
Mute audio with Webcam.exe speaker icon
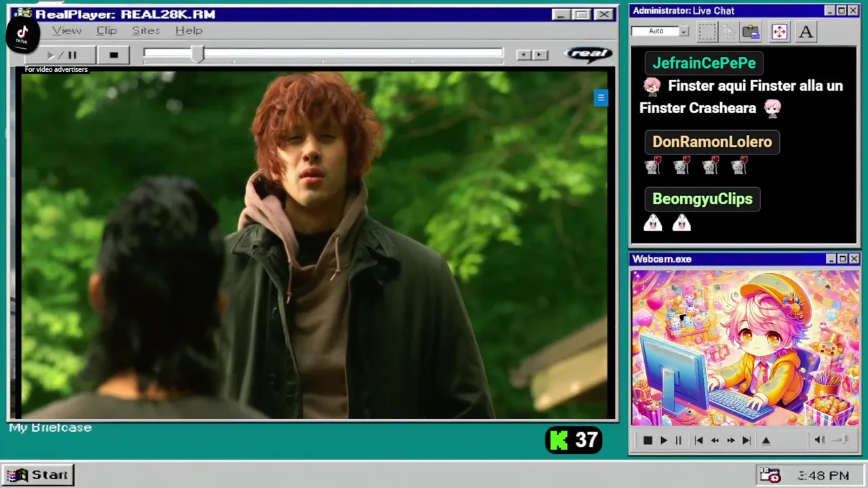(819, 440)
